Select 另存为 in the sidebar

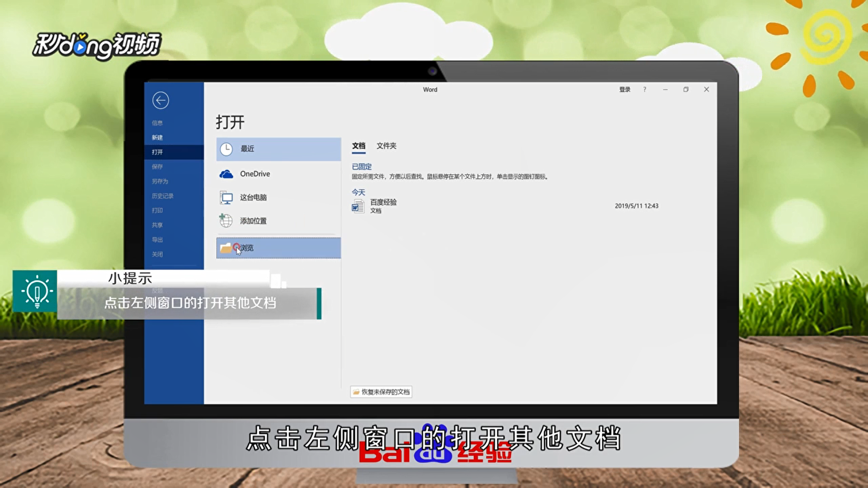tap(160, 181)
